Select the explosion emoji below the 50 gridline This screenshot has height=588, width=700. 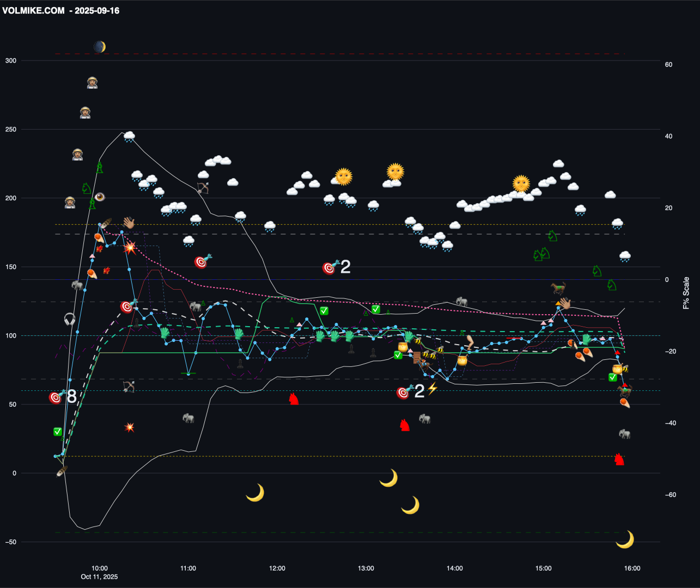130,427
